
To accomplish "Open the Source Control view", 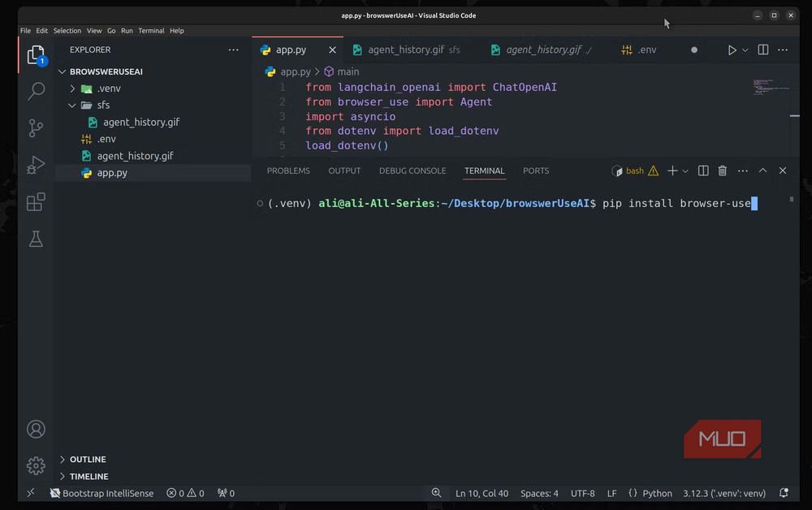I will (x=36, y=127).
